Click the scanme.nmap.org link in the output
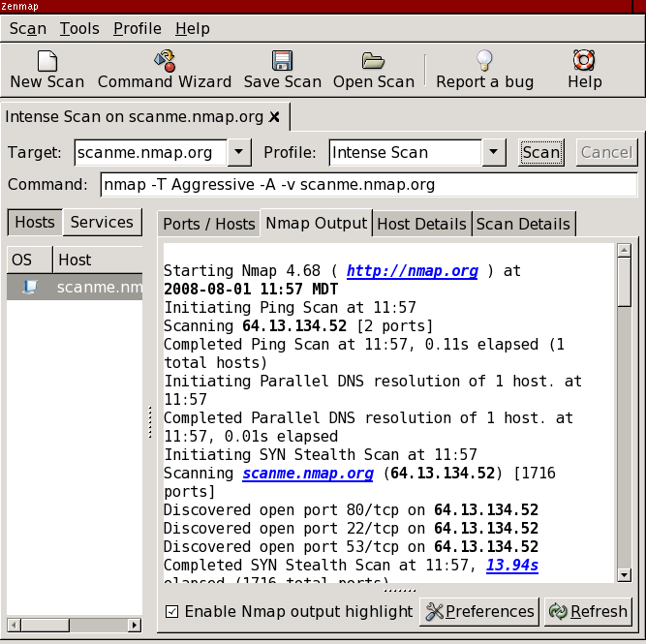The image size is (646, 644). click(x=308, y=474)
